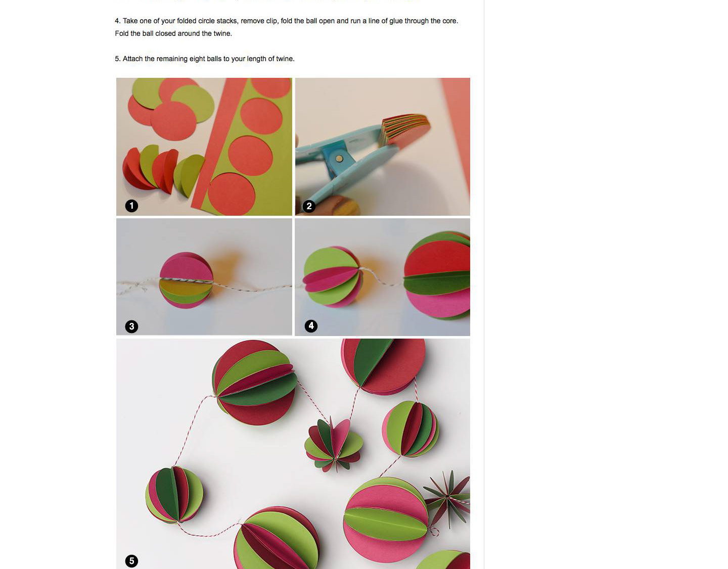Click the small flower-like ball in center
The width and height of the screenshot is (728, 569).
point(334,445)
